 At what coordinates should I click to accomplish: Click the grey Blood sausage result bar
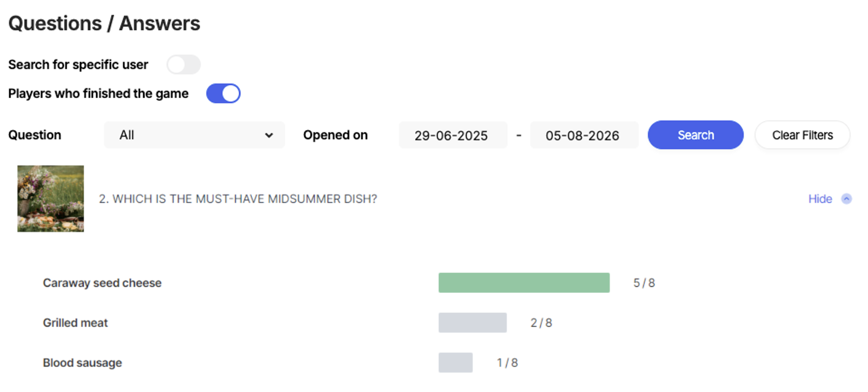tap(456, 362)
